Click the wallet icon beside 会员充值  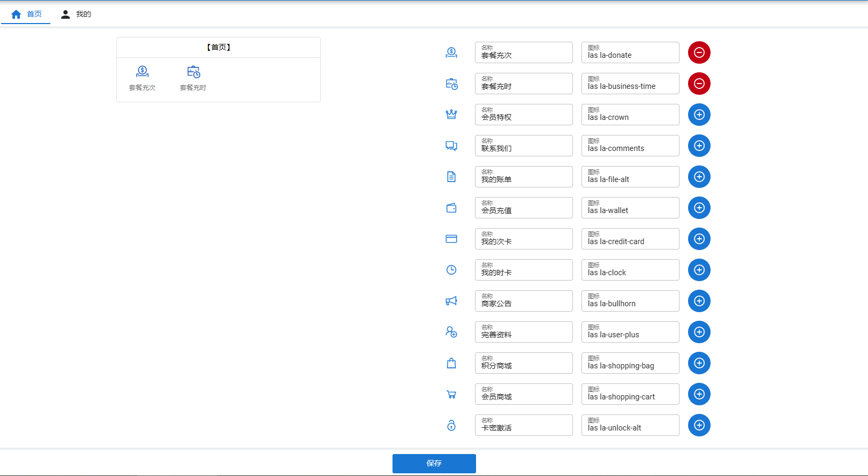pyautogui.click(x=451, y=208)
